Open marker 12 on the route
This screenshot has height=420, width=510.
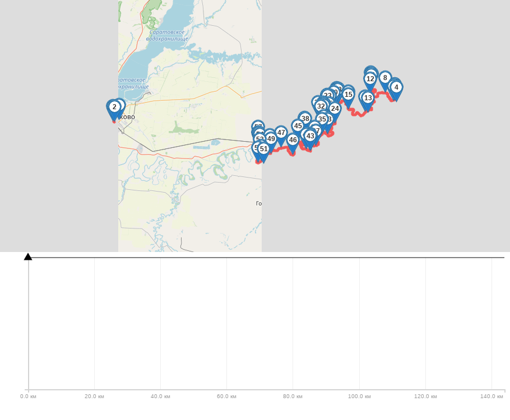point(370,79)
